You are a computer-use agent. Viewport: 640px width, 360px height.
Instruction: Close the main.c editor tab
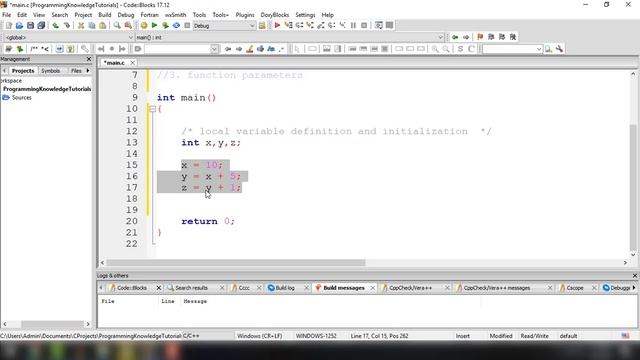(132, 63)
